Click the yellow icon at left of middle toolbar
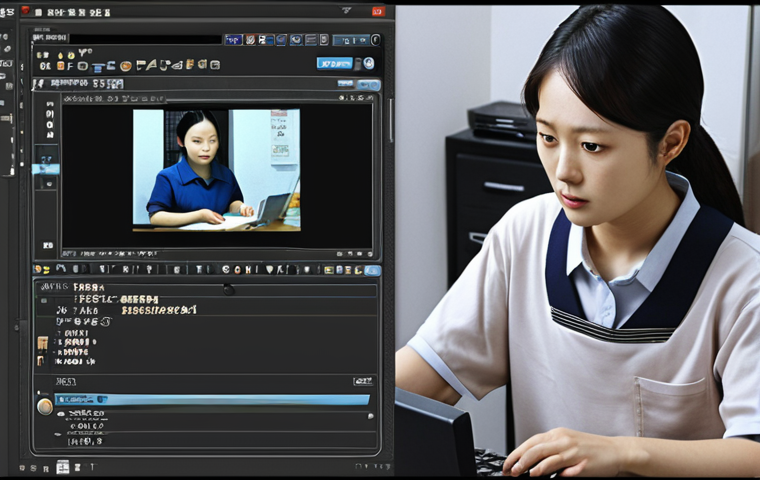The height and width of the screenshot is (480, 760). [41, 270]
